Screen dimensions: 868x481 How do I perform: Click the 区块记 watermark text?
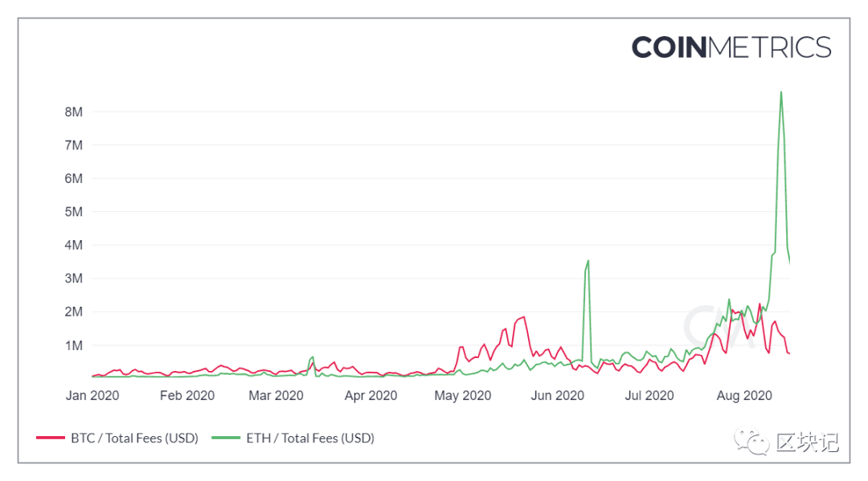click(x=808, y=442)
